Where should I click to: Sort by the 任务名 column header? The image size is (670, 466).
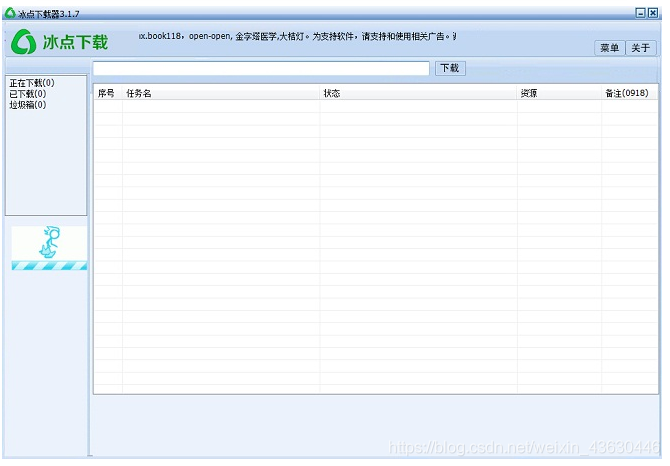point(221,93)
